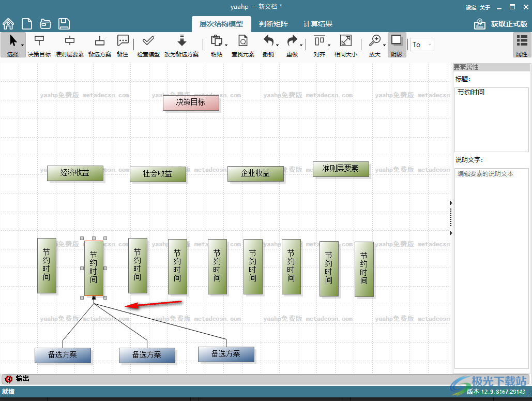Open the 'To' combo box dropdown
The height and width of the screenshot is (401, 532).
click(x=430, y=45)
